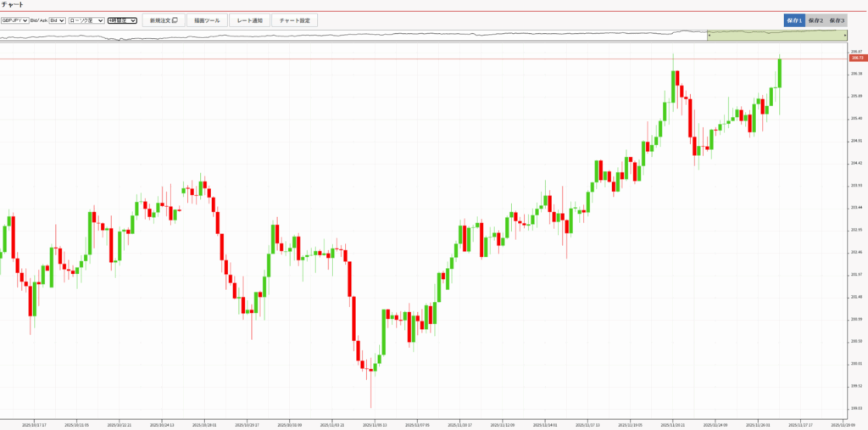Click the red current price label 206.73
This screenshot has width=868, height=430.
coord(855,59)
